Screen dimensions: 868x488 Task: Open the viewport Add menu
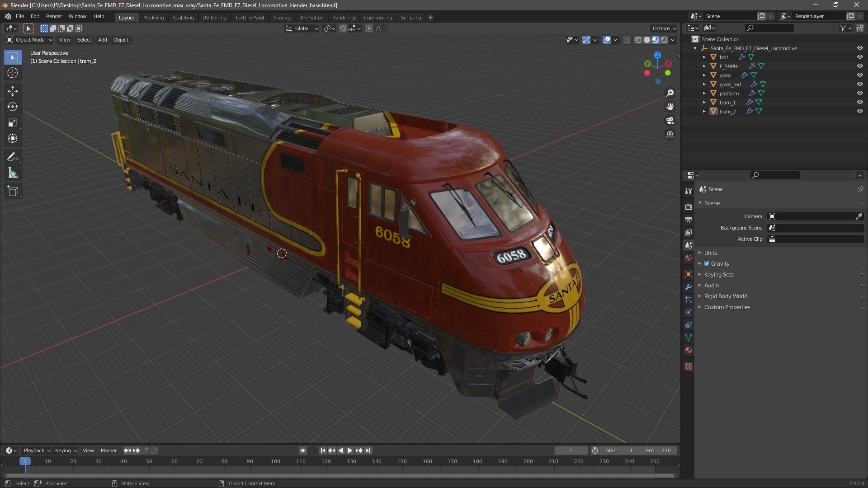coord(103,40)
